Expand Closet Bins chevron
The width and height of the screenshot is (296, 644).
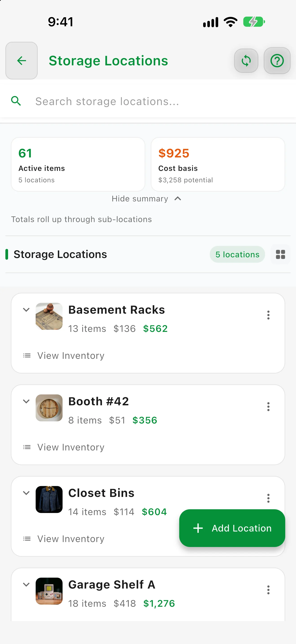click(x=26, y=493)
